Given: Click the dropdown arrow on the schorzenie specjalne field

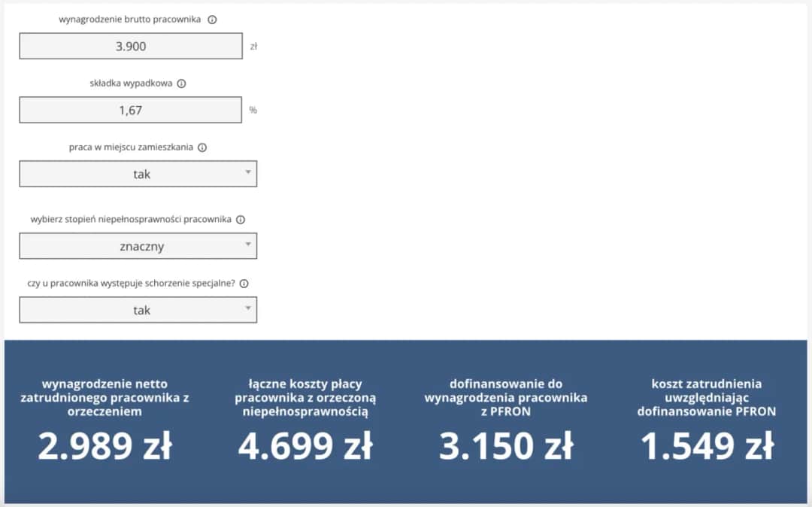Looking at the screenshot, I should [x=248, y=309].
